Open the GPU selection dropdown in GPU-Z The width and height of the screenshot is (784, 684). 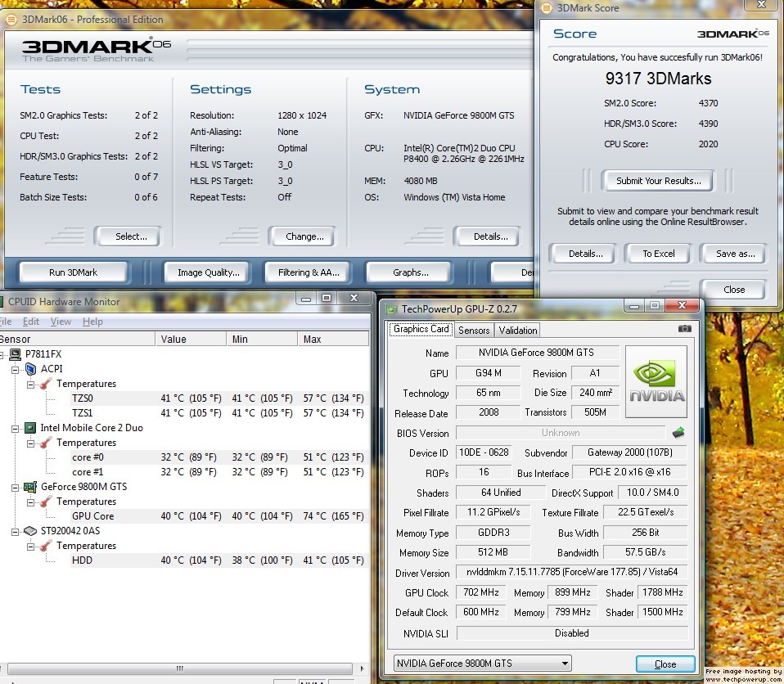(x=482, y=664)
